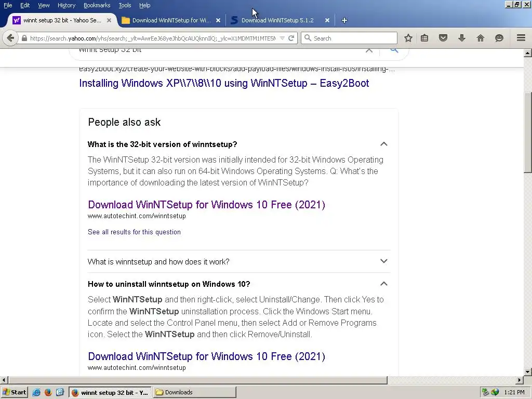Close the Yahoo search tab
Screen dimensions: 532x399
109,20
